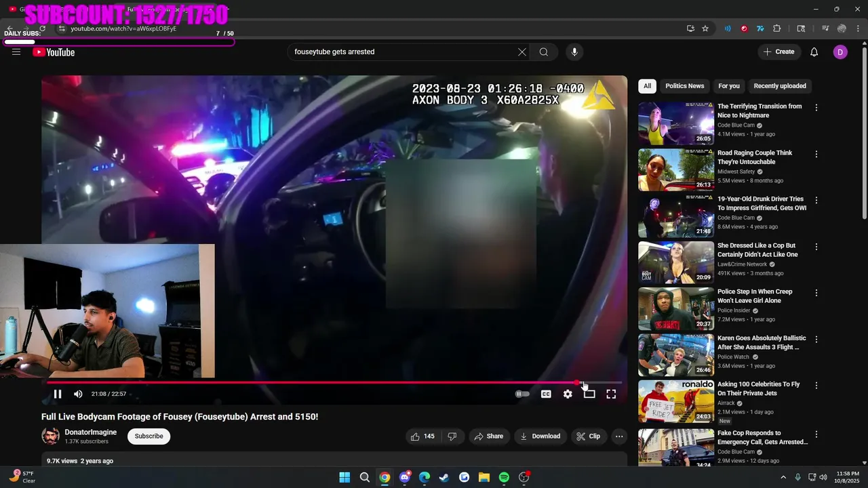Click the magnifier search button
This screenshot has width=868, height=488.
544,52
